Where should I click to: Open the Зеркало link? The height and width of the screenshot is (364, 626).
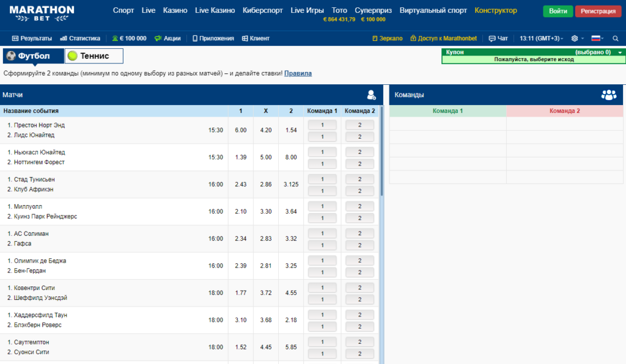click(387, 38)
